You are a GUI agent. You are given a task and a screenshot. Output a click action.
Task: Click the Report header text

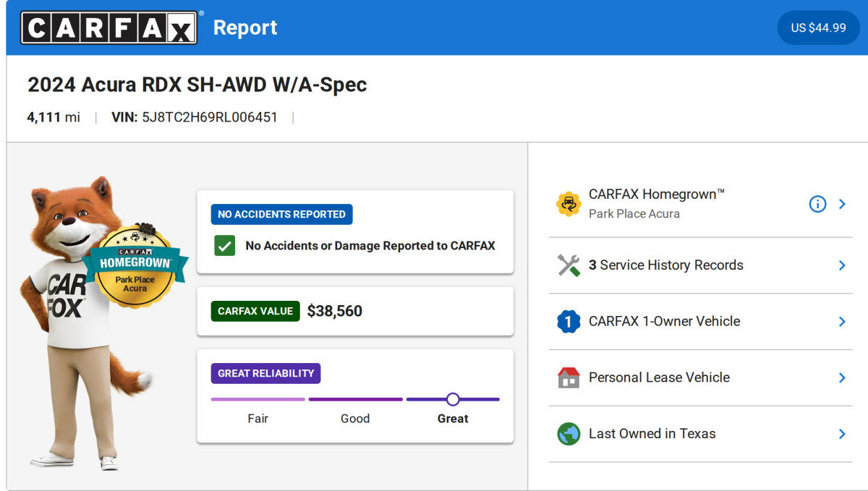click(245, 27)
